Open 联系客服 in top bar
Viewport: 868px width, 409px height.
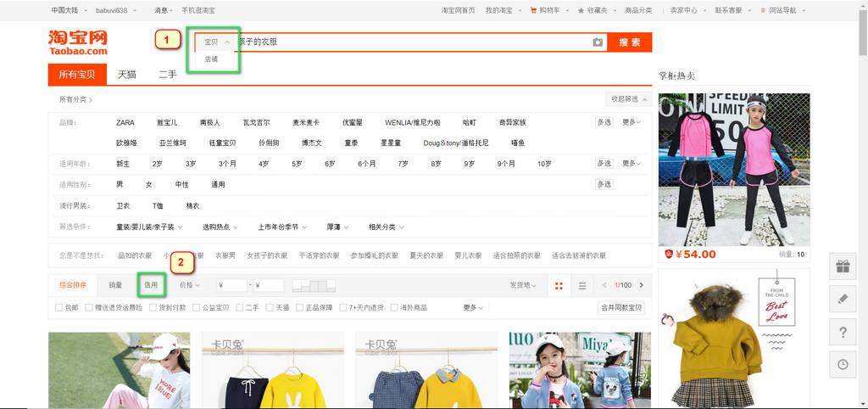(732, 10)
